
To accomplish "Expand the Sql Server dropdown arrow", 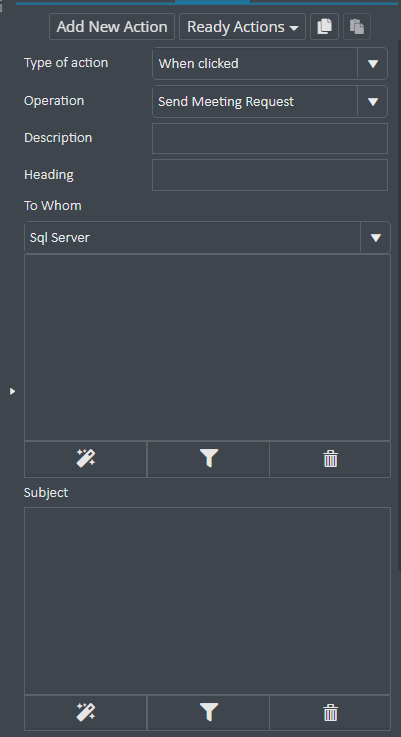I will (x=376, y=238).
